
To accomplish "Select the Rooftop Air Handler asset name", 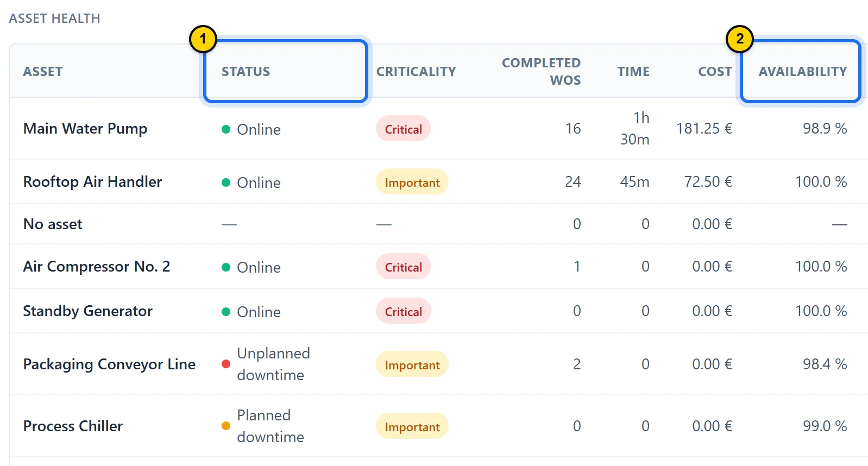I will point(93,182).
